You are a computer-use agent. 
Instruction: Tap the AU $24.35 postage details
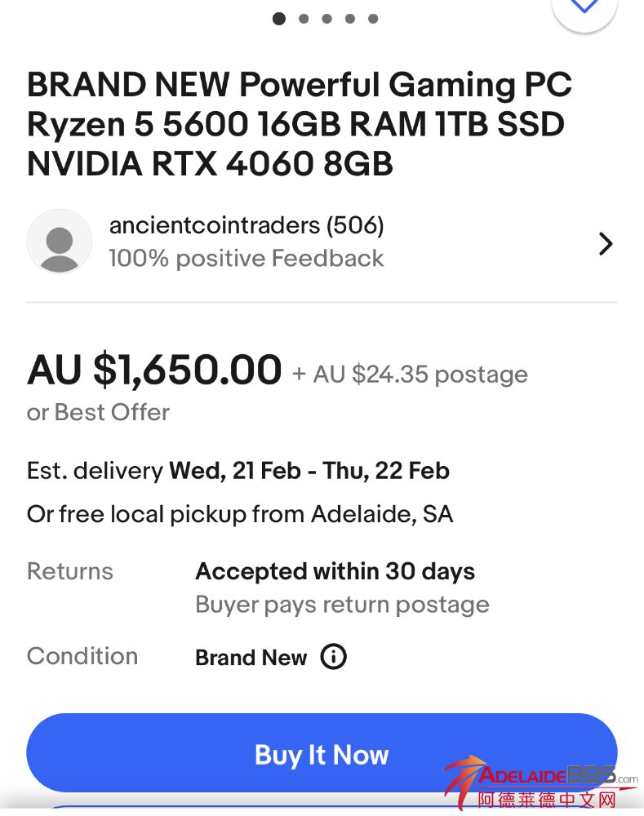coord(410,375)
